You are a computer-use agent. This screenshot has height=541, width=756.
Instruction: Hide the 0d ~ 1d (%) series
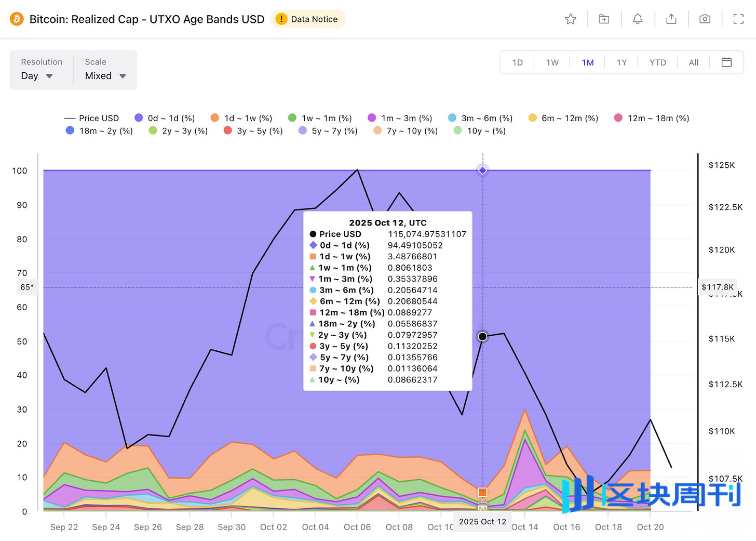165,118
